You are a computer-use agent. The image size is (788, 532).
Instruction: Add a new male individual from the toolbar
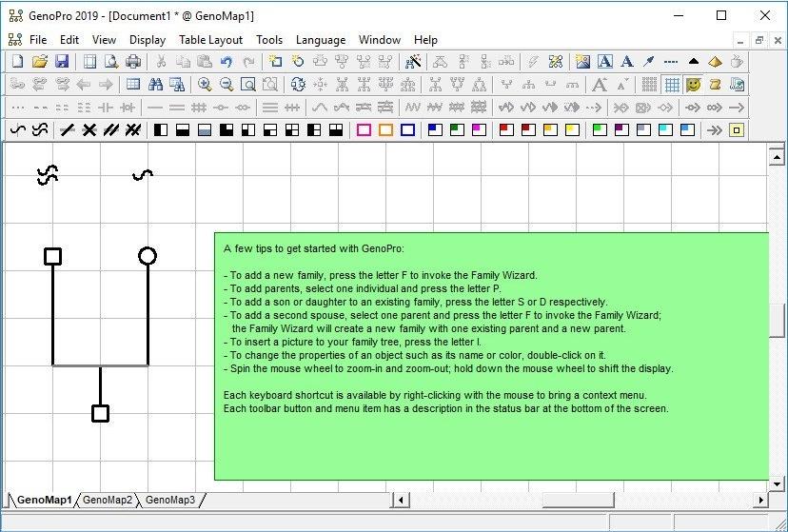275,61
